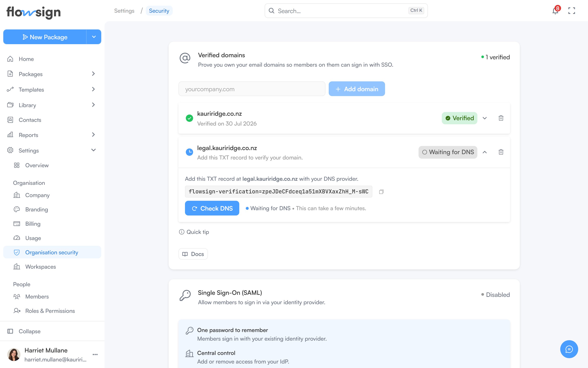This screenshot has height=368, width=588.
Task: Focus the Search box
Action: (346, 11)
